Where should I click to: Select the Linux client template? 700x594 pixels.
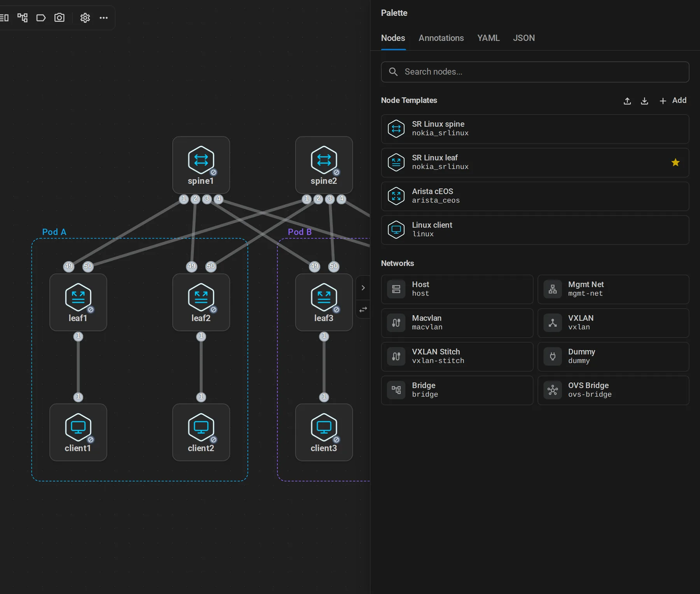[x=535, y=230]
